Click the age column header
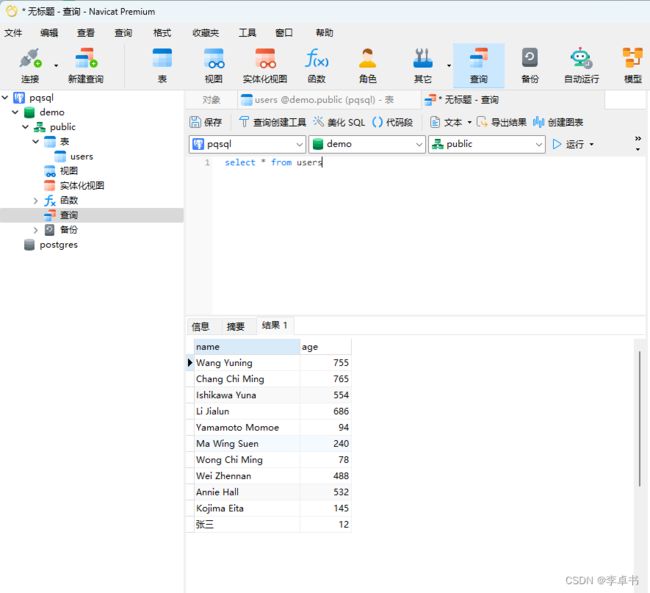Viewport: 650px width, 593px height. (325, 347)
